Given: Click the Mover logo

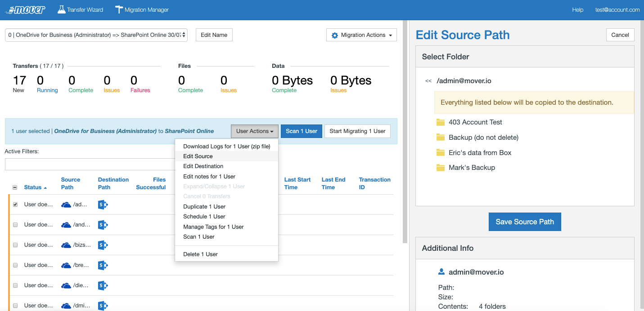Looking at the screenshot, I should [x=25, y=9].
